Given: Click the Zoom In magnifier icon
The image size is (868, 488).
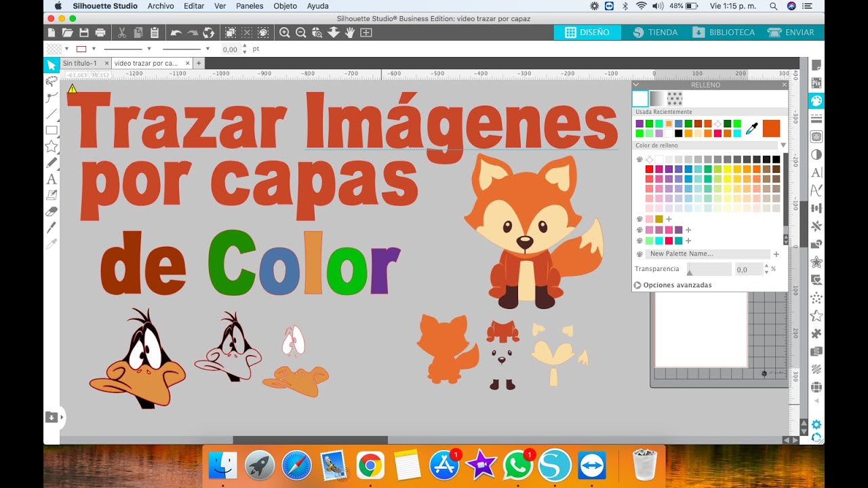Looking at the screenshot, I should (284, 33).
